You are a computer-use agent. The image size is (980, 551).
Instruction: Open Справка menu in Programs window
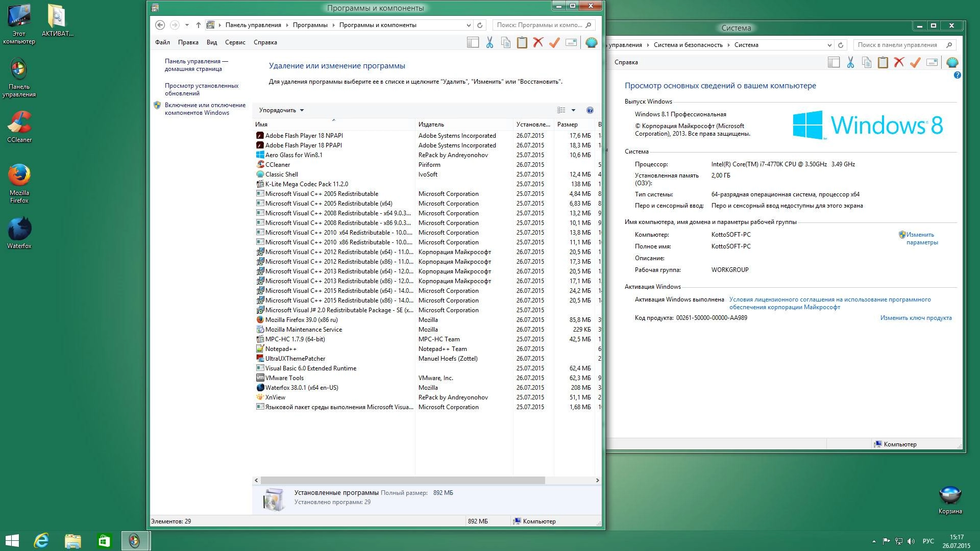(x=265, y=42)
